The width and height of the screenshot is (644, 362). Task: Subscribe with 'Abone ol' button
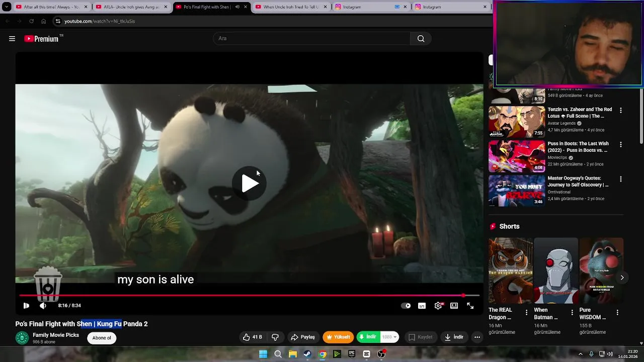[102, 338]
